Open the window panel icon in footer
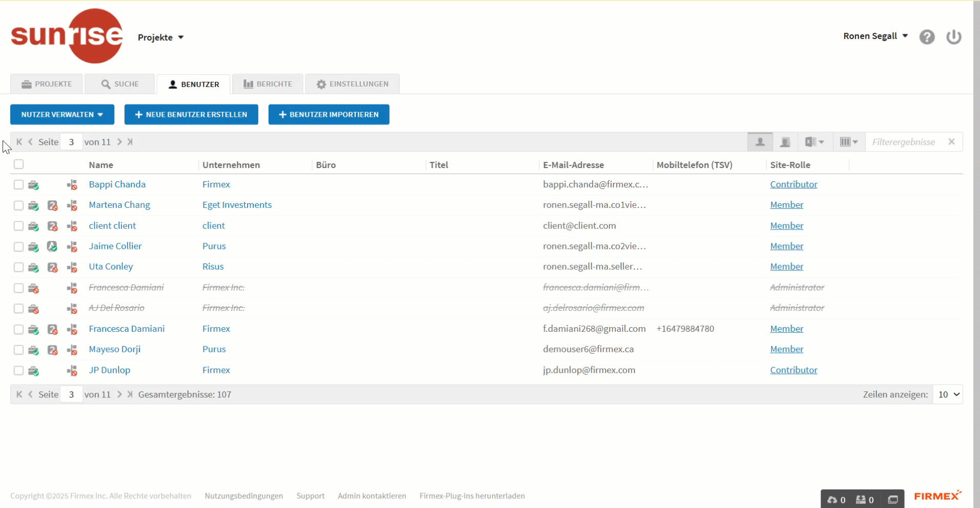The width and height of the screenshot is (980, 508). 893,500
